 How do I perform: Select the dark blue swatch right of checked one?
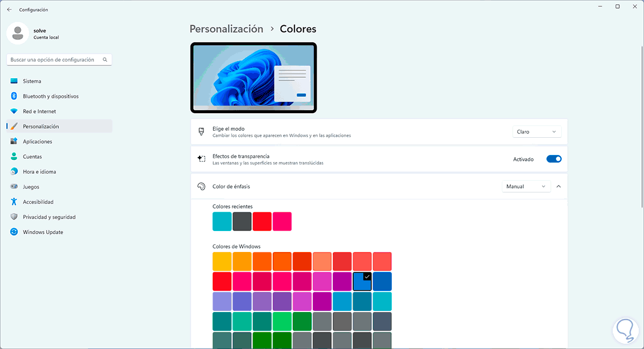[x=382, y=281]
